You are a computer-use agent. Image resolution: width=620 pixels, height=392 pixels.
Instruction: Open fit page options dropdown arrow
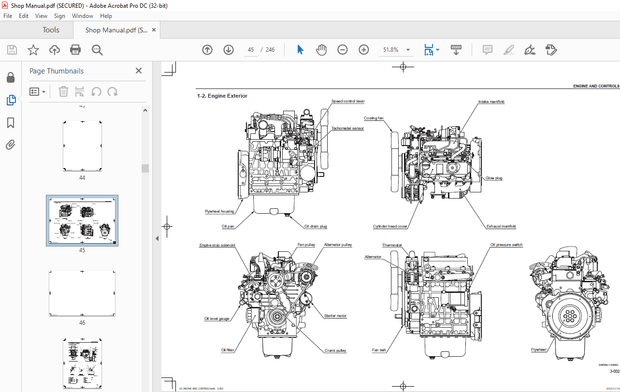coord(437,50)
